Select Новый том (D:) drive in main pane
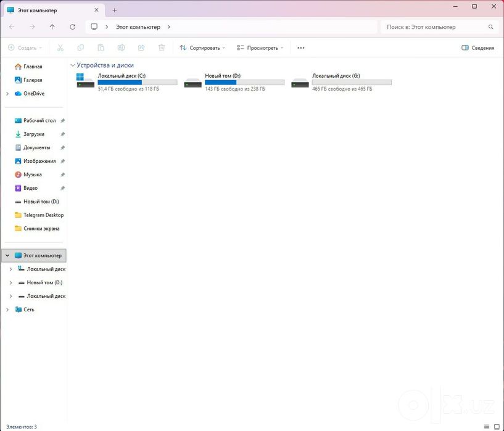 coord(234,82)
